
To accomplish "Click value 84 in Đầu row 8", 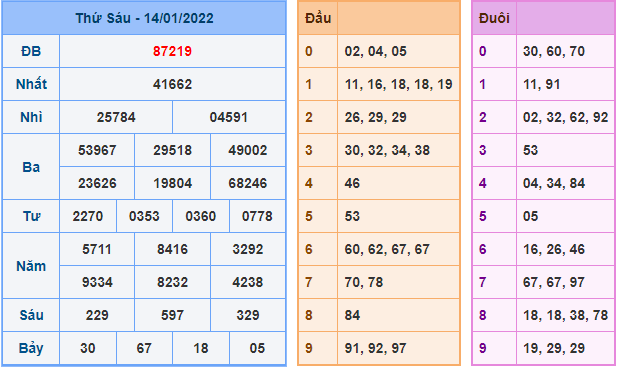I will tap(352, 315).
